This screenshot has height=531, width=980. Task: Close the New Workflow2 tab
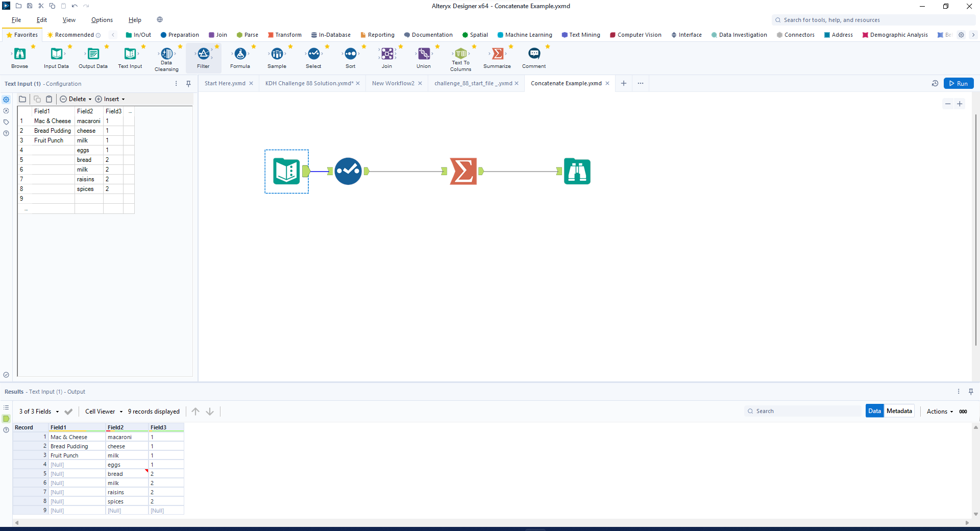(x=420, y=84)
